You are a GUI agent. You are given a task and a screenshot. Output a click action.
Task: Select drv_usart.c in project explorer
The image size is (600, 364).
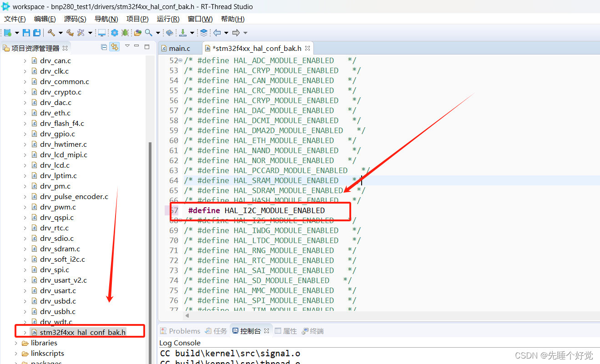[58, 291]
